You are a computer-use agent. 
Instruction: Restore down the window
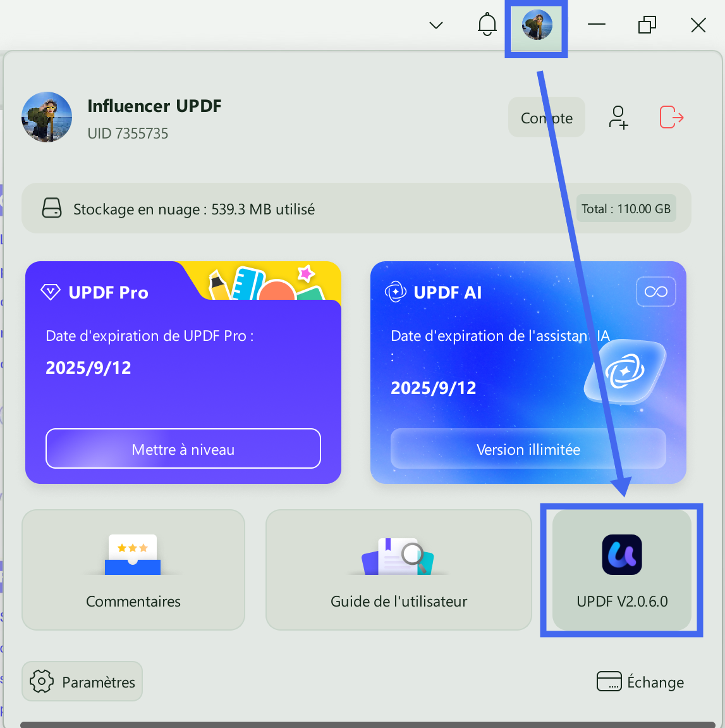pyautogui.click(x=647, y=25)
